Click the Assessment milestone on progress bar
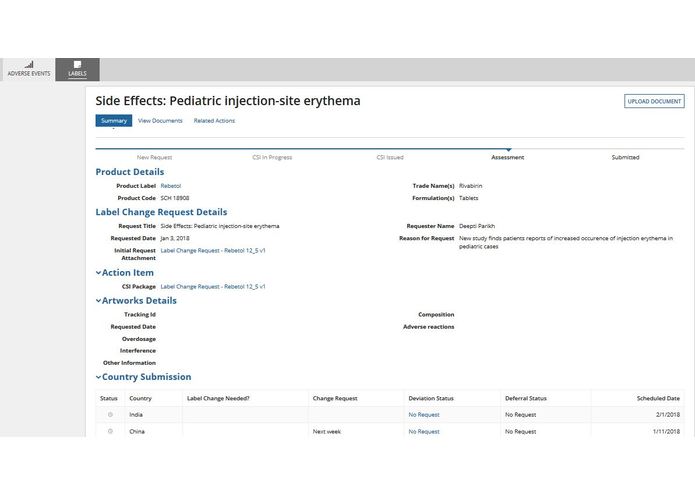Image resolution: width=695 pixels, height=494 pixels. pyautogui.click(x=507, y=157)
